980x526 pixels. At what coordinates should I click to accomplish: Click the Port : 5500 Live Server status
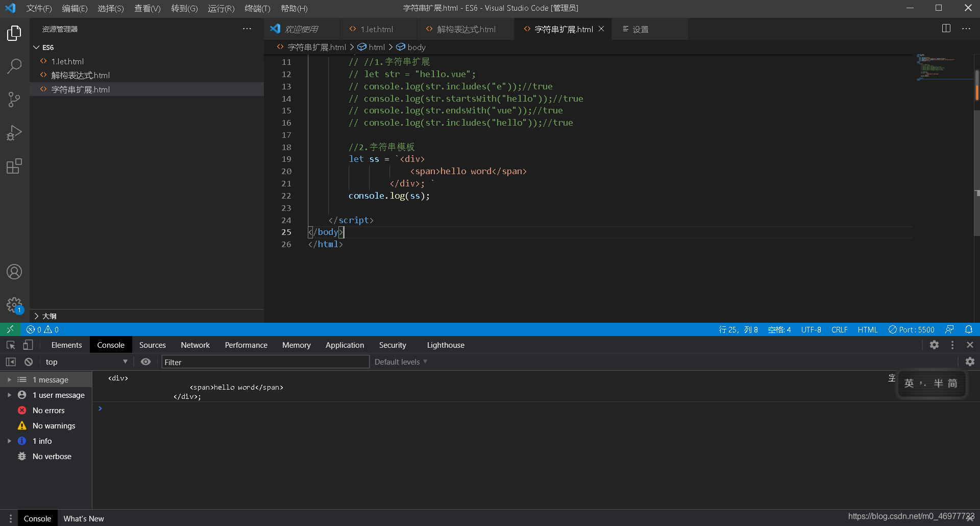tap(912, 329)
